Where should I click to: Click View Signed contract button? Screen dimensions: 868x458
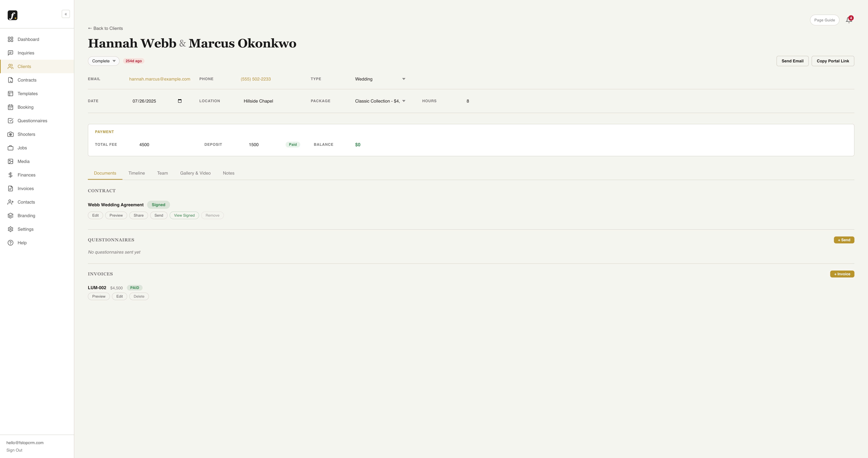click(x=184, y=216)
